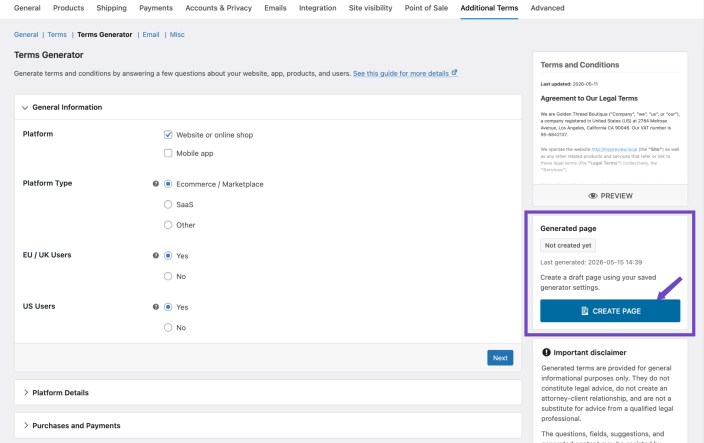
Task: Click the Generated page heading
Action: pyautogui.click(x=568, y=228)
